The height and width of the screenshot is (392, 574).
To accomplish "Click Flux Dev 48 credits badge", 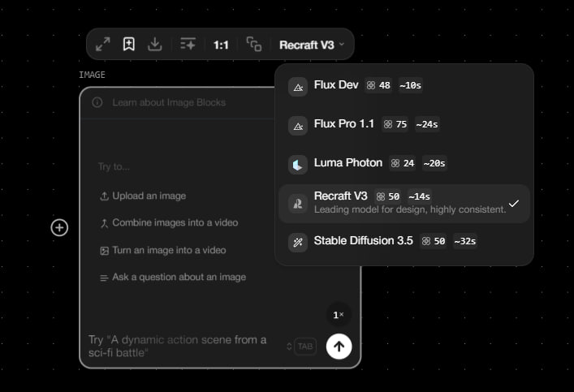I will pyautogui.click(x=378, y=85).
